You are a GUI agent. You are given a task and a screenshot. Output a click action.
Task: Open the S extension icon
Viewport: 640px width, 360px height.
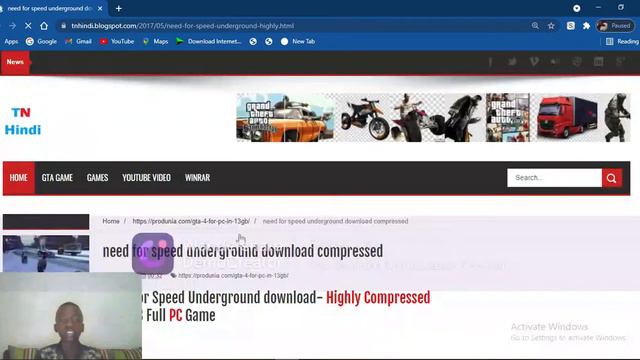point(571,26)
